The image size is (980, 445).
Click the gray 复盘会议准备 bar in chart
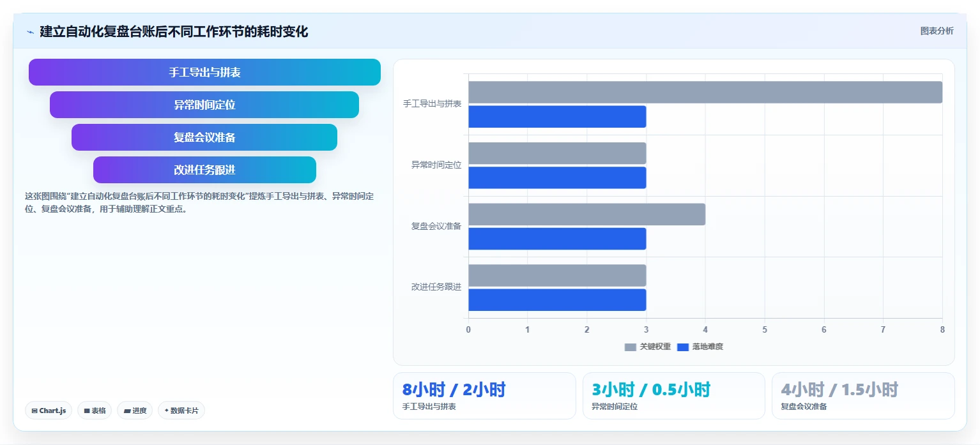(586, 215)
